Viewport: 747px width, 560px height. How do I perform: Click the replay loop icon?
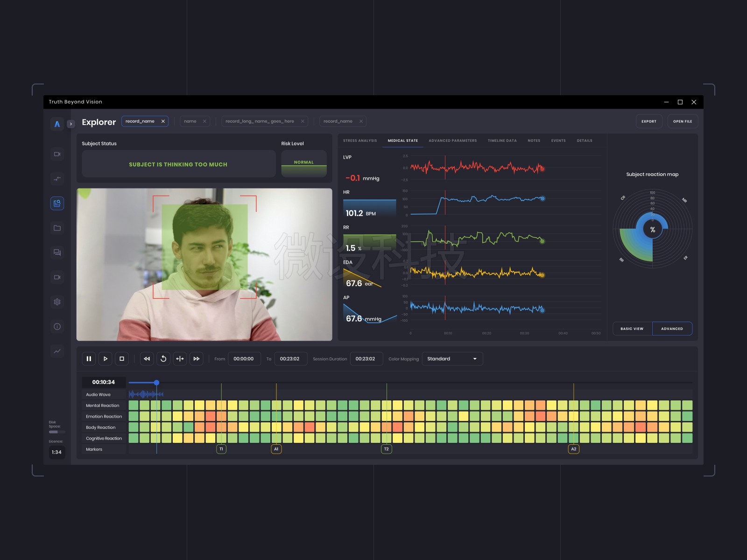tap(163, 359)
